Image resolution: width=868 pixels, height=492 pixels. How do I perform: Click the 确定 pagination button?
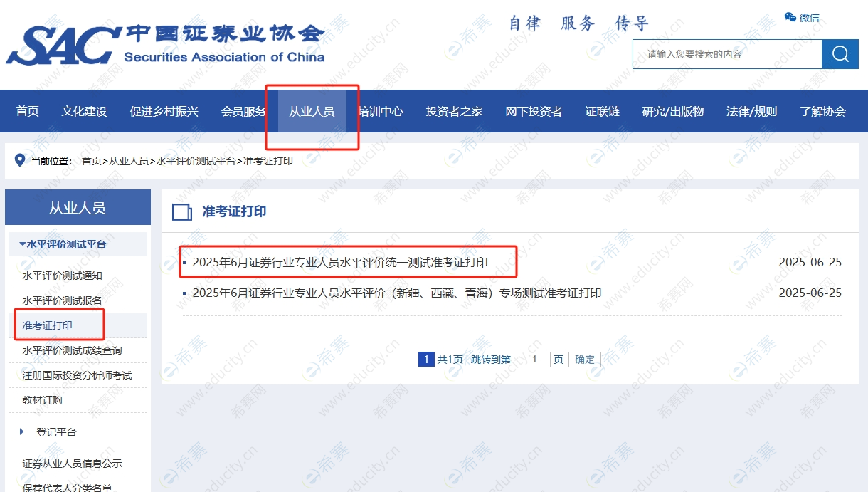[x=585, y=360]
